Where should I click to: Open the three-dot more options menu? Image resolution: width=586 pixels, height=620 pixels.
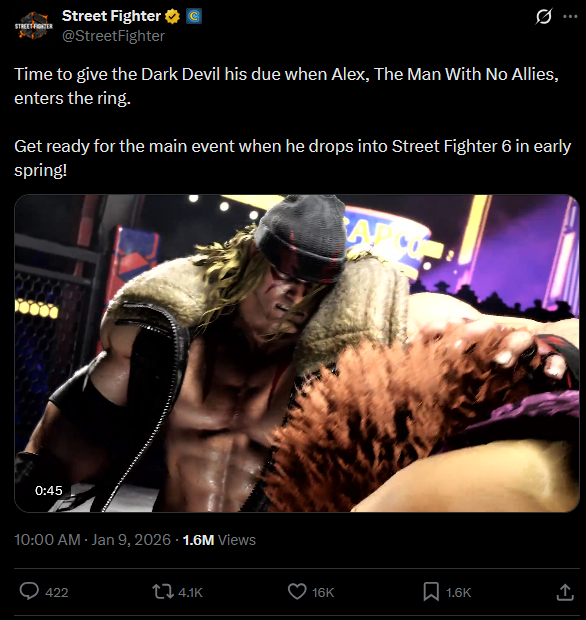[570, 16]
